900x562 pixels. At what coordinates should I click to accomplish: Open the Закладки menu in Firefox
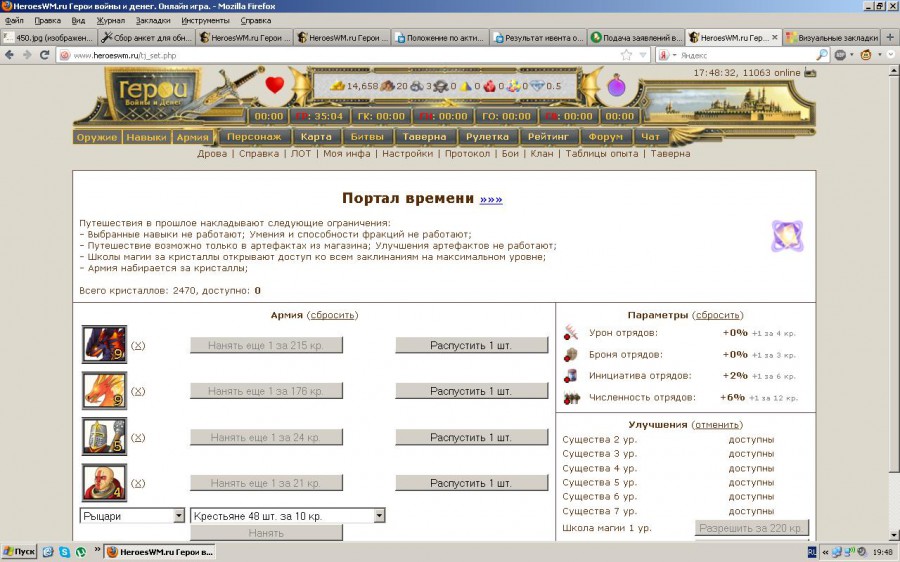(x=152, y=20)
